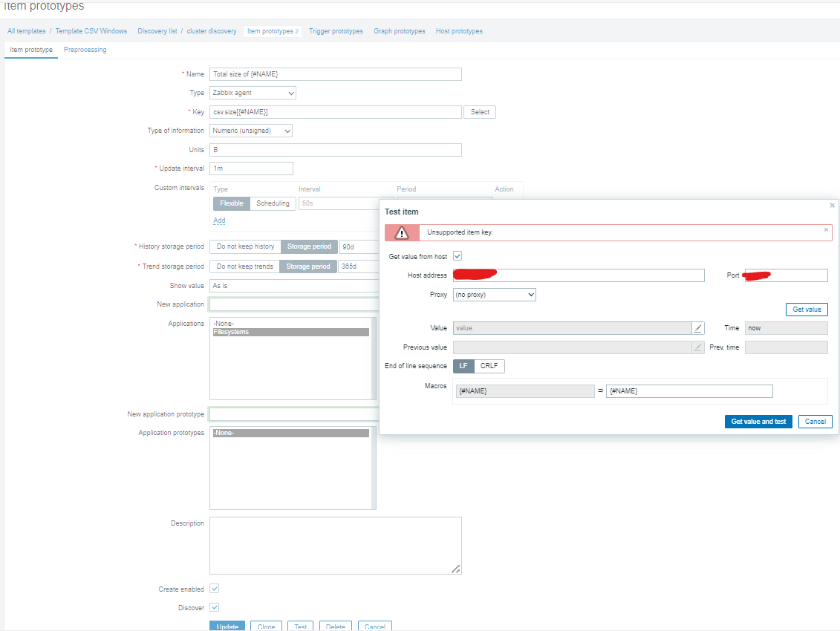Uncheck the Create enabled checkbox
Viewport: 840px width, 631px height.
(214, 589)
